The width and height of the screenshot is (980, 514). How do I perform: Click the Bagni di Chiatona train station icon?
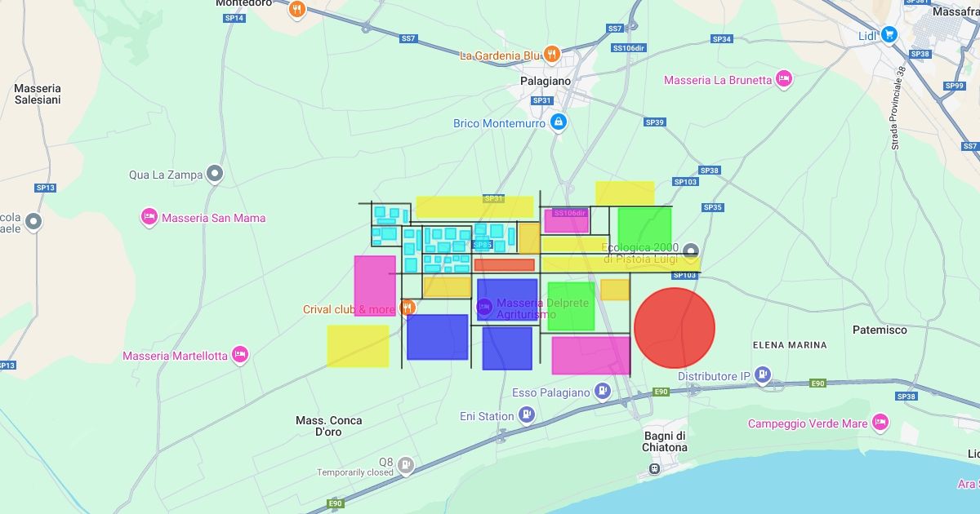pos(653,468)
